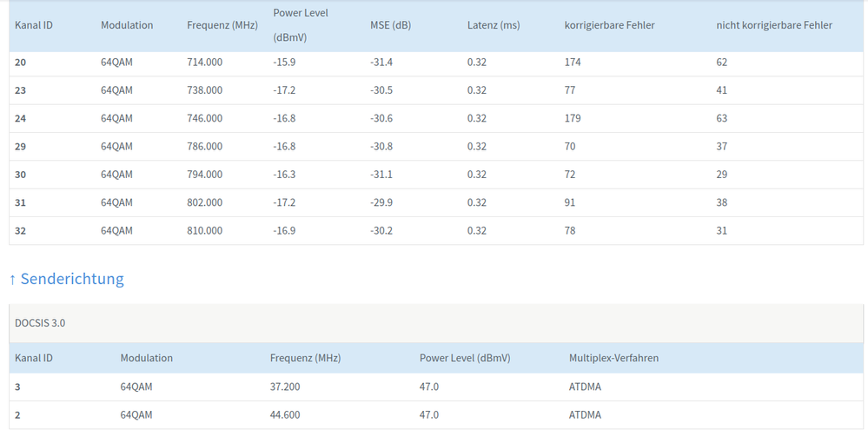Select upstream channel ID 2

[x=17, y=414]
